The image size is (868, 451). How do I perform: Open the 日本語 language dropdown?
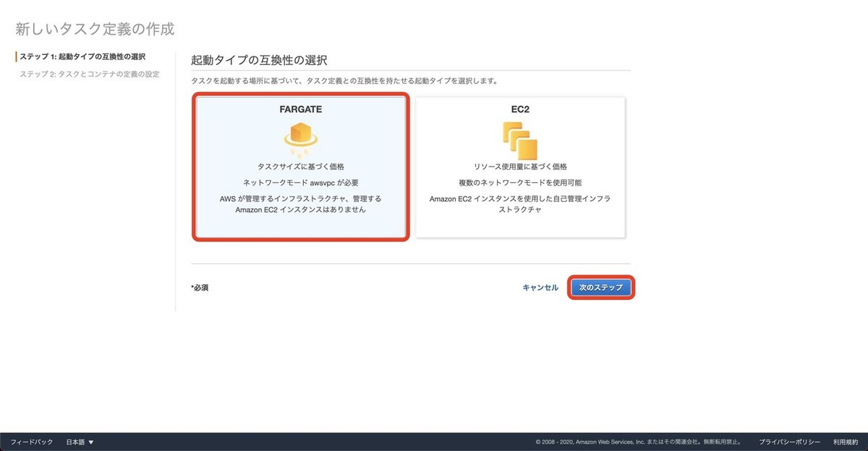75,441
